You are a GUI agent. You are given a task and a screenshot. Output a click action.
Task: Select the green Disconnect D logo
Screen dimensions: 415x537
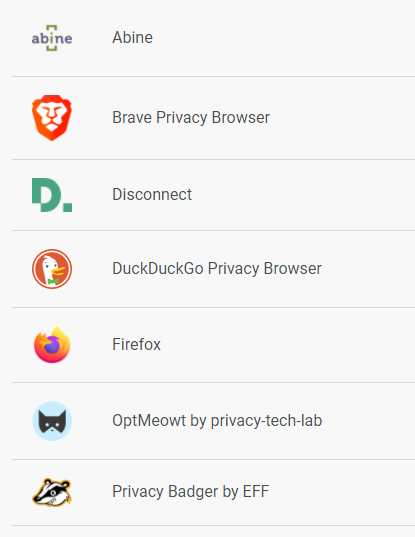52,195
